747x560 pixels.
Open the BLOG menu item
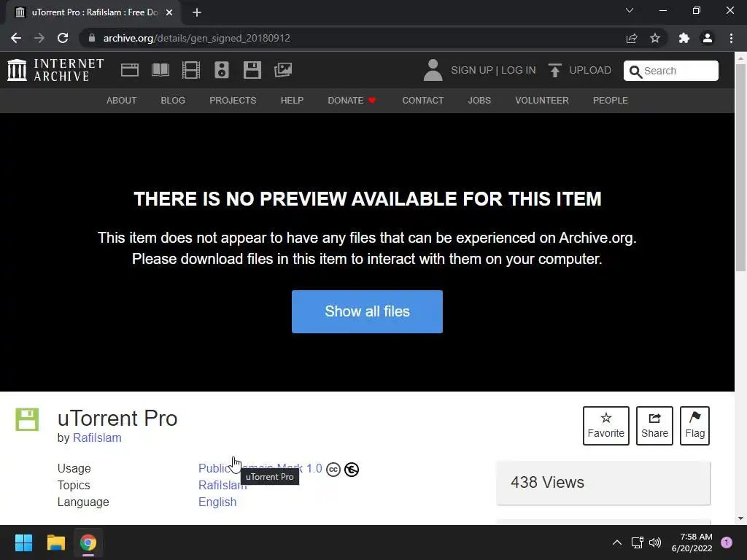tap(173, 101)
